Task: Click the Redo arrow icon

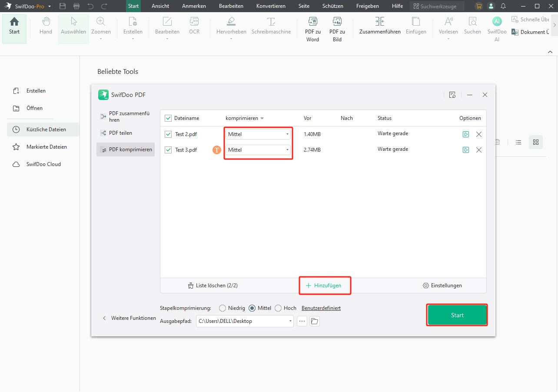Action: pyautogui.click(x=104, y=6)
